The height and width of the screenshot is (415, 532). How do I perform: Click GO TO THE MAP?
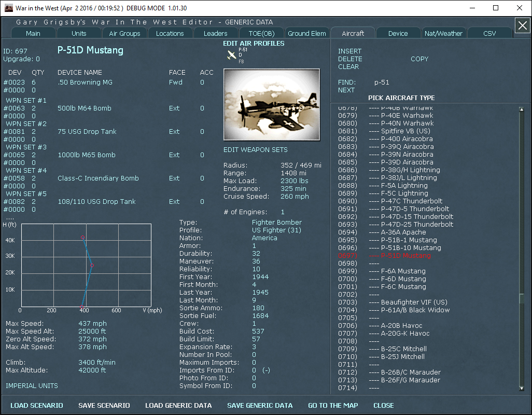(333, 405)
